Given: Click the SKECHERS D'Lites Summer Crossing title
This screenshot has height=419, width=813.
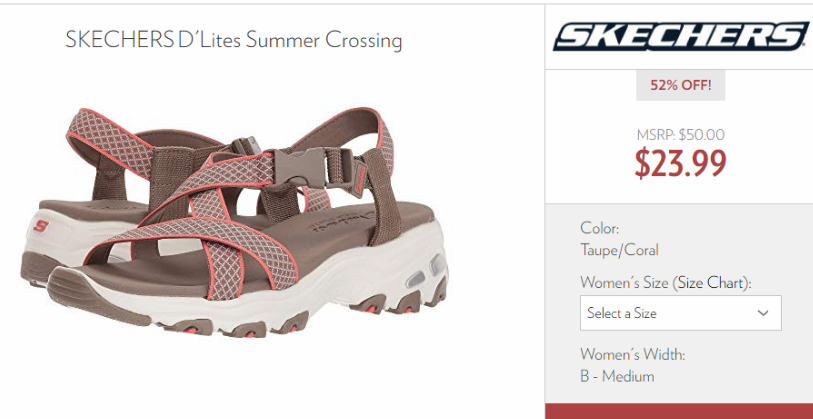Looking at the screenshot, I should [233, 40].
